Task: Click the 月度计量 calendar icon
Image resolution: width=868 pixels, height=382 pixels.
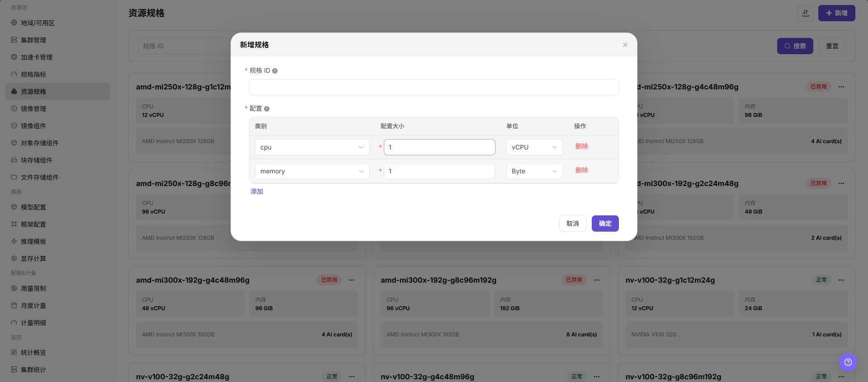Action: (x=14, y=305)
